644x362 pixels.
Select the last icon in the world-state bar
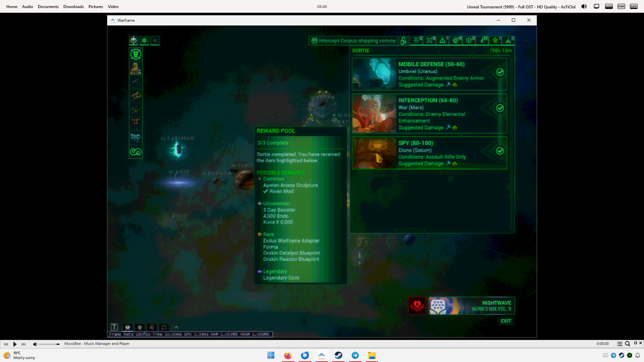point(508,41)
